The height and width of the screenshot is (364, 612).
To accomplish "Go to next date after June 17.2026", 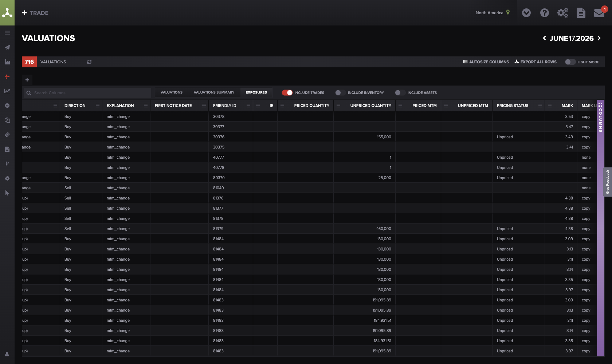I will click(599, 38).
